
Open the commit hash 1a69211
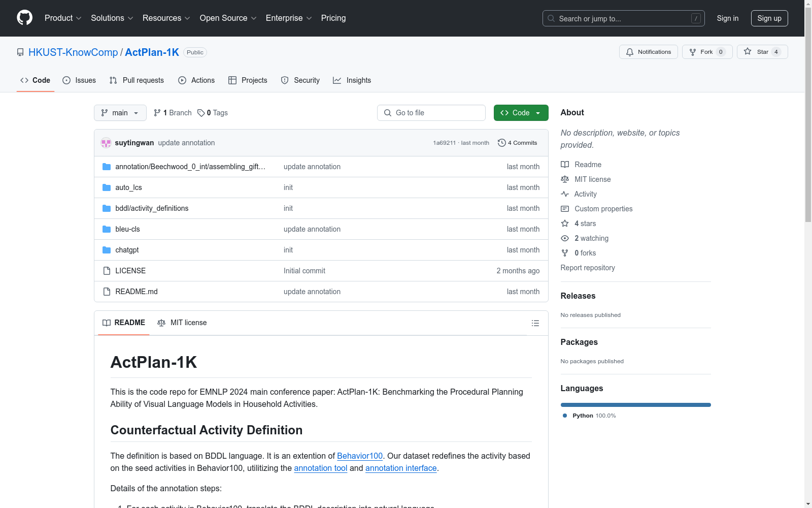point(444,143)
